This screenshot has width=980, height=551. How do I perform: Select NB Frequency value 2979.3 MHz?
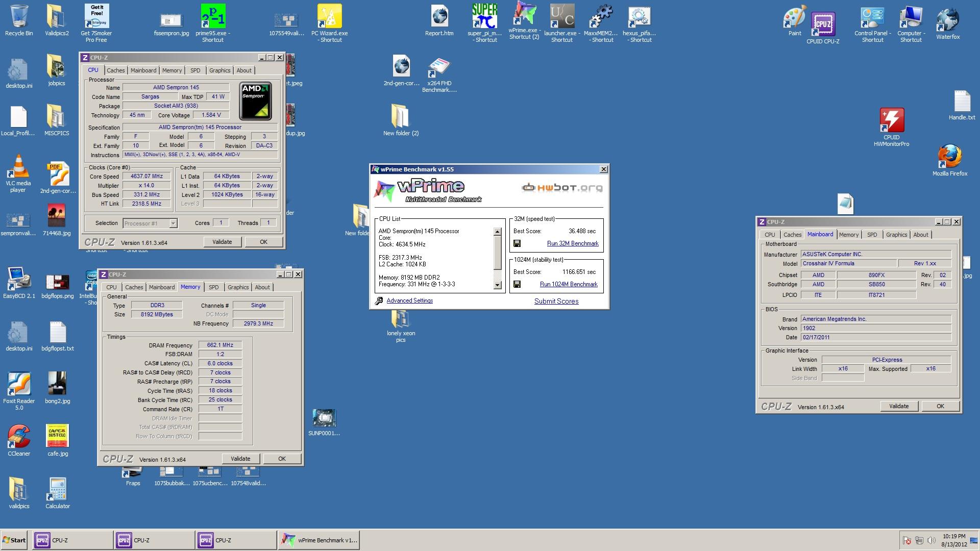(x=258, y=323)
